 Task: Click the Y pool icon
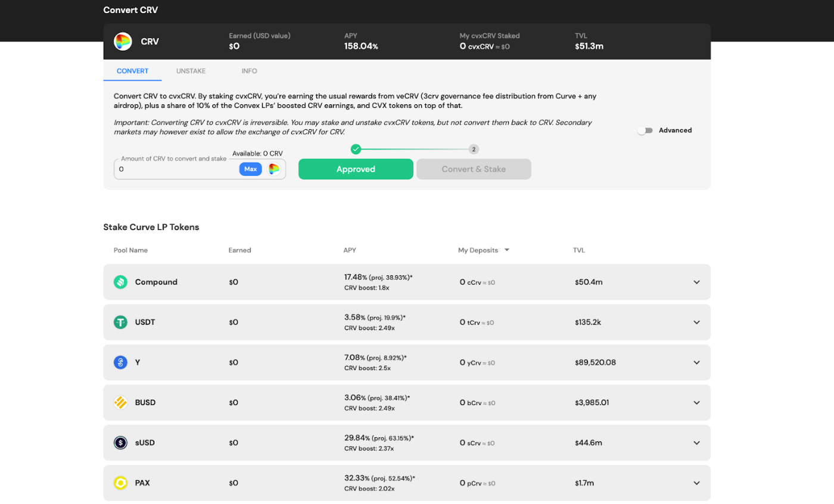click(x=121, y=362)
